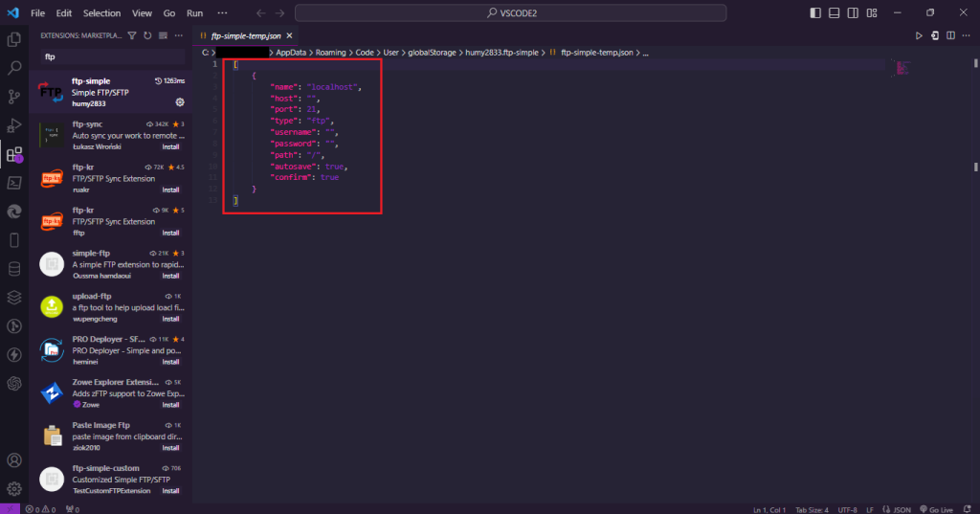Screen dimensions: 980x514
Task: Open the Search view in activity bar
Action: pyautogui.click(x=13, y=68)
